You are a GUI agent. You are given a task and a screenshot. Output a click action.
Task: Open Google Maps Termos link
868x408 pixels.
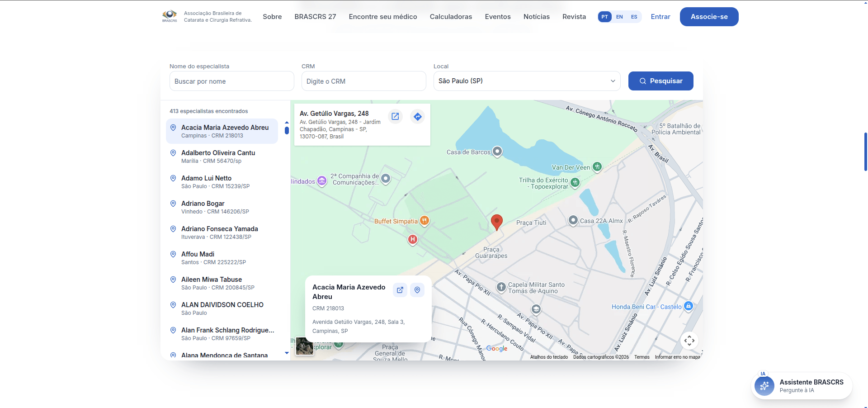coord(642,357)
